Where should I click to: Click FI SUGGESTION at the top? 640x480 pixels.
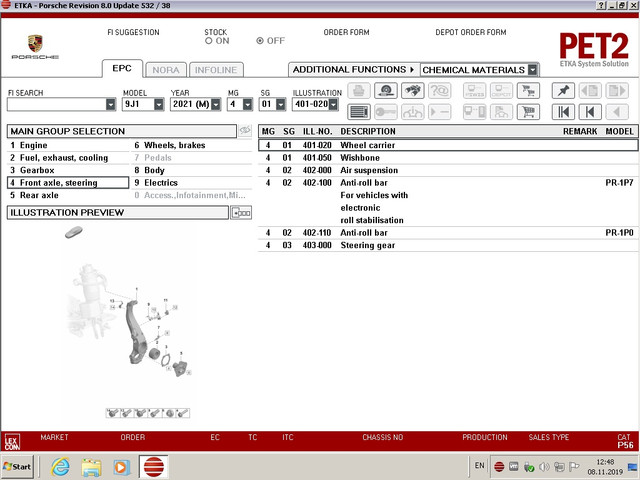coord(133,32)
